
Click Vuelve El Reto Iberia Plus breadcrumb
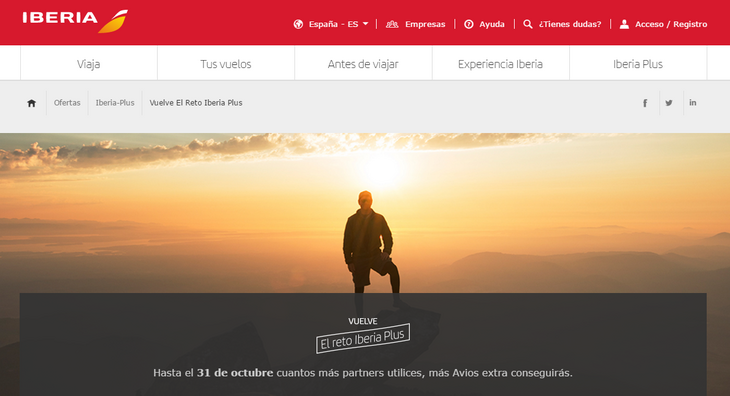(x=196, y=103)
